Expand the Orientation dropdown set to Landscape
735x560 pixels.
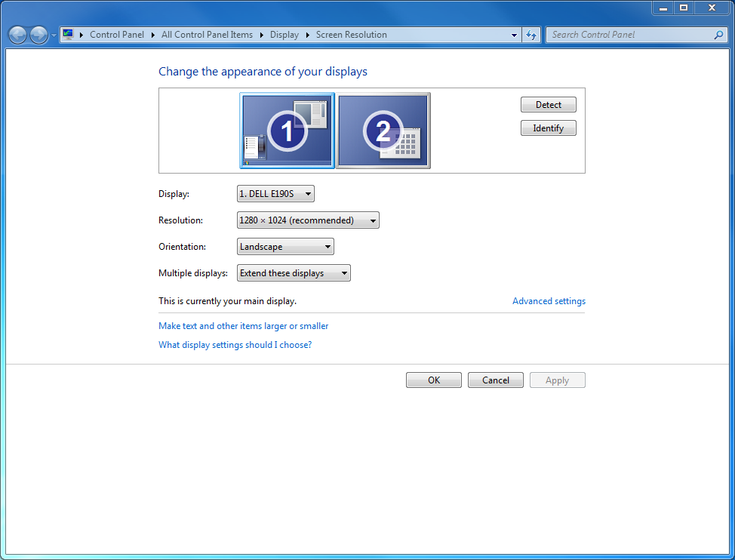285,247
